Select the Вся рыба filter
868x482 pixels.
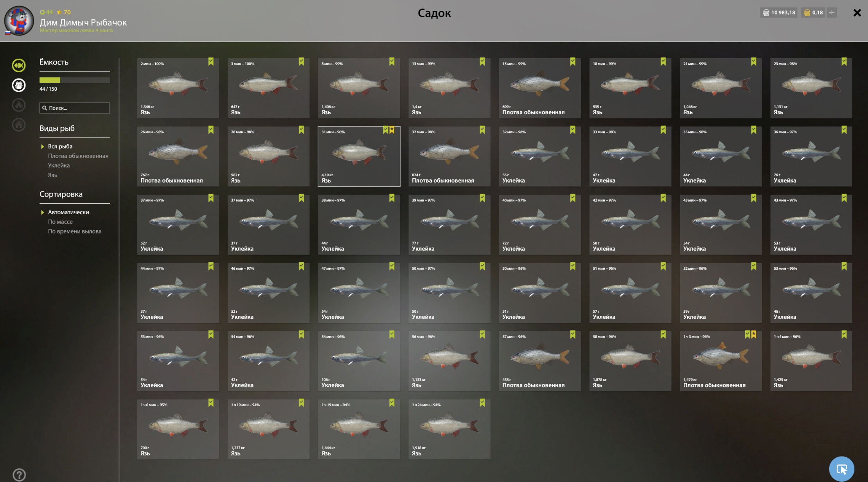(x=60, y=146)
